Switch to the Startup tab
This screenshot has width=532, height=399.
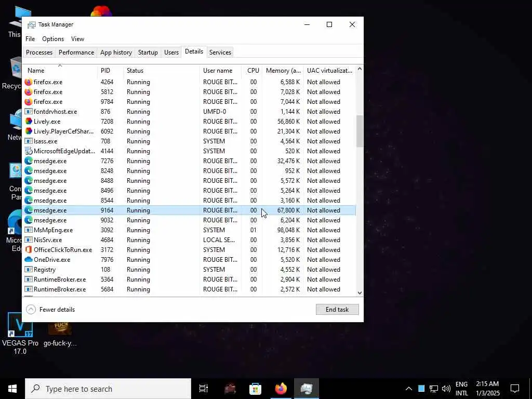coord(148,52)
